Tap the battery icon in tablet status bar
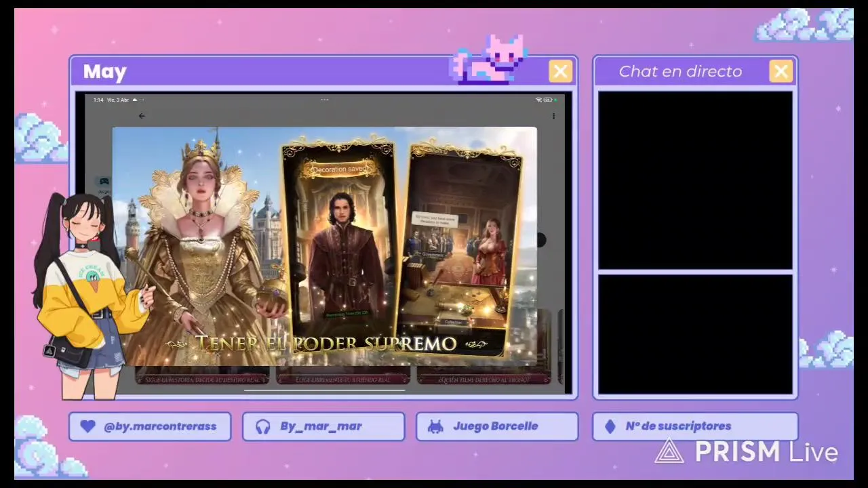 [x=548, y=100]
